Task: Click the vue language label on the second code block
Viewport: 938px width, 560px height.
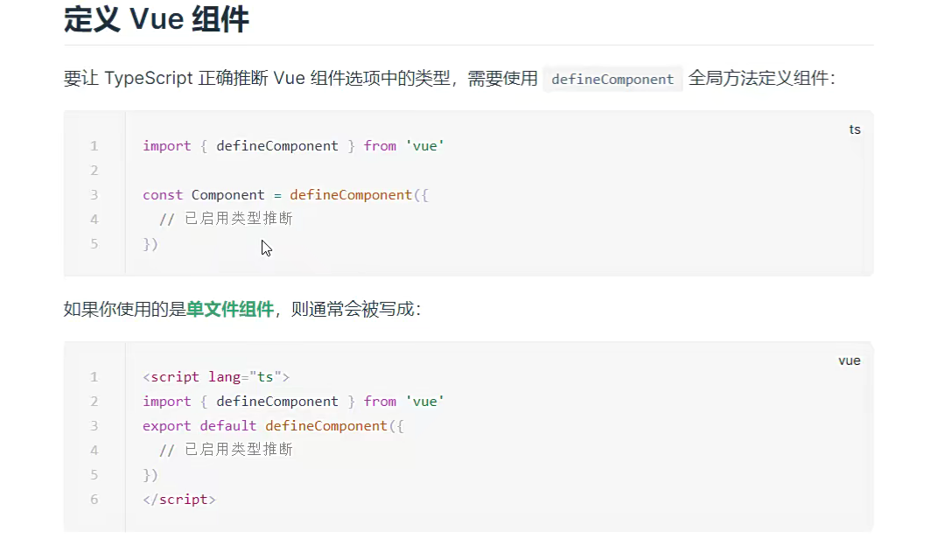Action: coord(850,360)
